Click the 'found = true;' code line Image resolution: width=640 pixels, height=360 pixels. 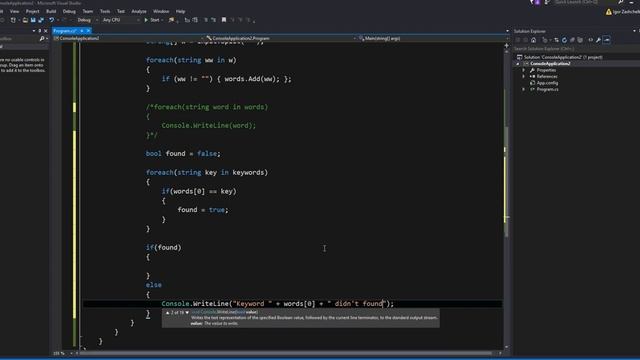tap(203, 210)
